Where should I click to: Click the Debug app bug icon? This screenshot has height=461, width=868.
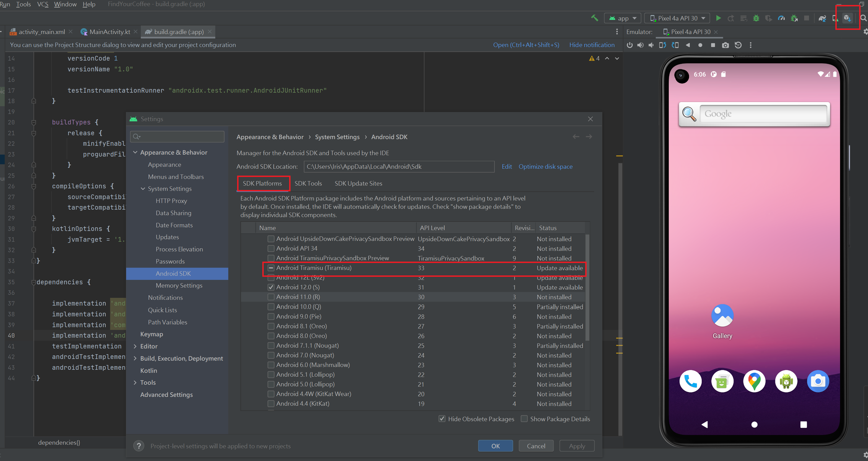tap(756, 18)
